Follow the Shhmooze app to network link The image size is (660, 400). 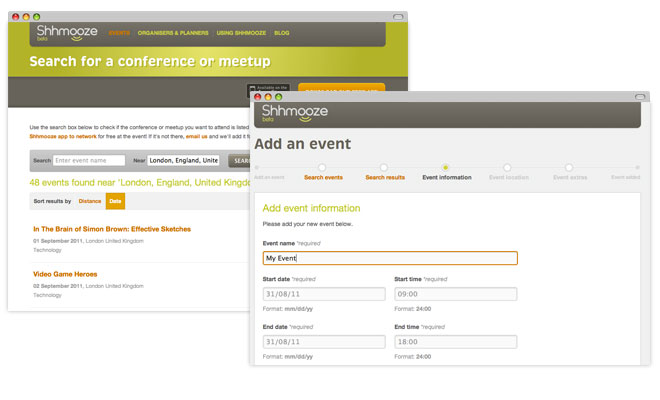point(63,136)
